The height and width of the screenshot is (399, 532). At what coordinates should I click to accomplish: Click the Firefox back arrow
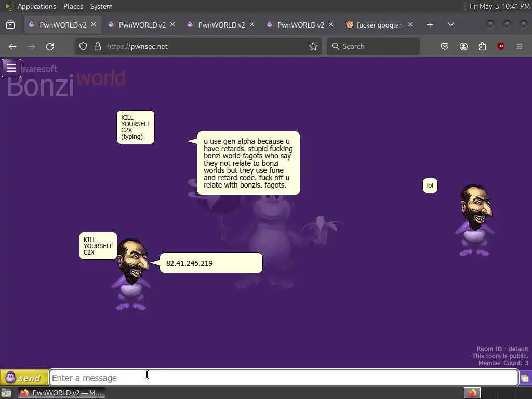coord(12,46)
